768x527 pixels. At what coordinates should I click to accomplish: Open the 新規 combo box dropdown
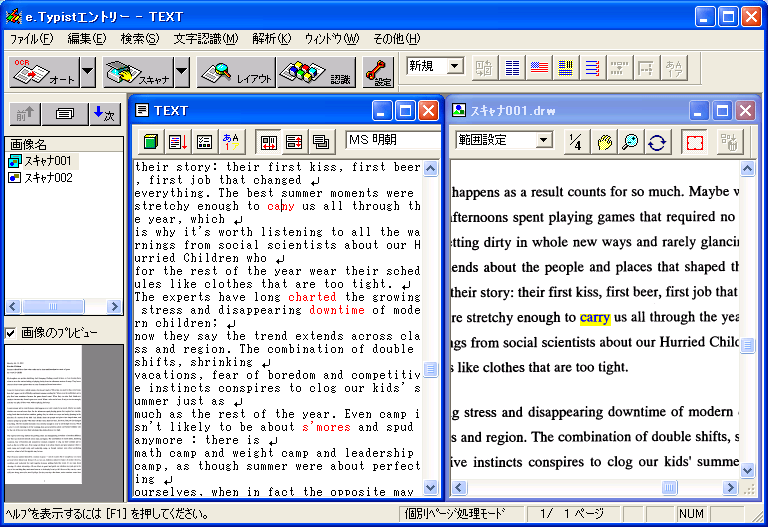455,66
